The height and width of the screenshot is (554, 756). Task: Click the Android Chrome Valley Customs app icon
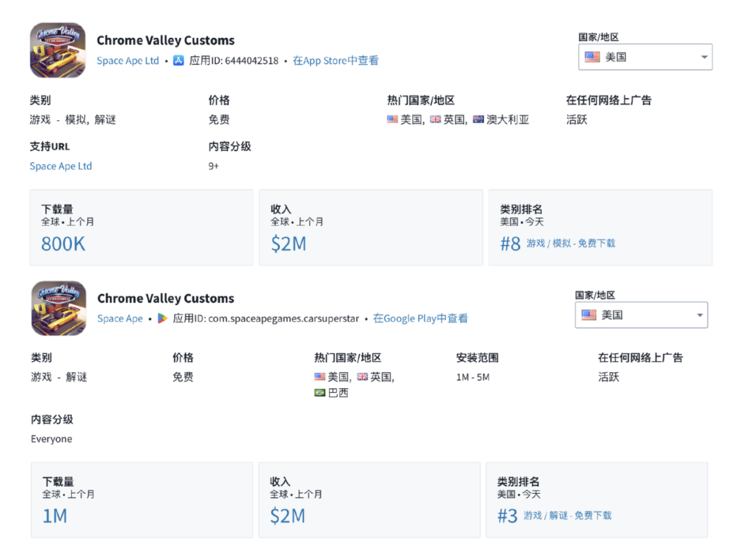pyautogui.click(x=59, y=308)
